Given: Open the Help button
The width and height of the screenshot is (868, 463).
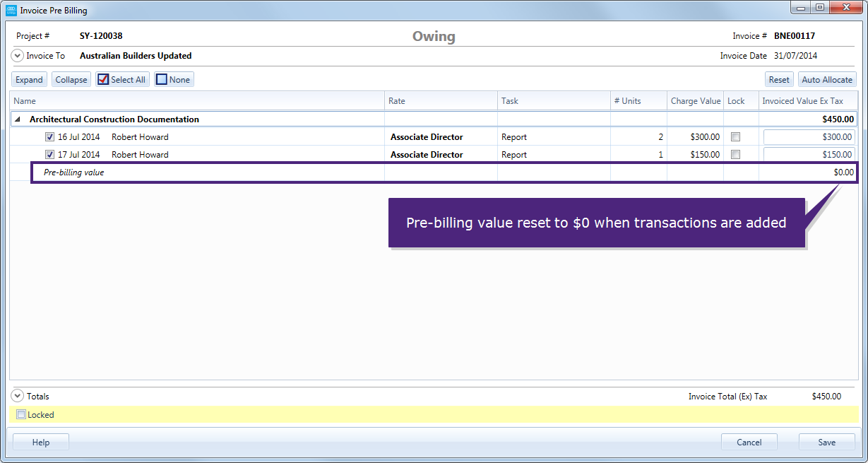Looking at the screenshot, I should 40,441.
